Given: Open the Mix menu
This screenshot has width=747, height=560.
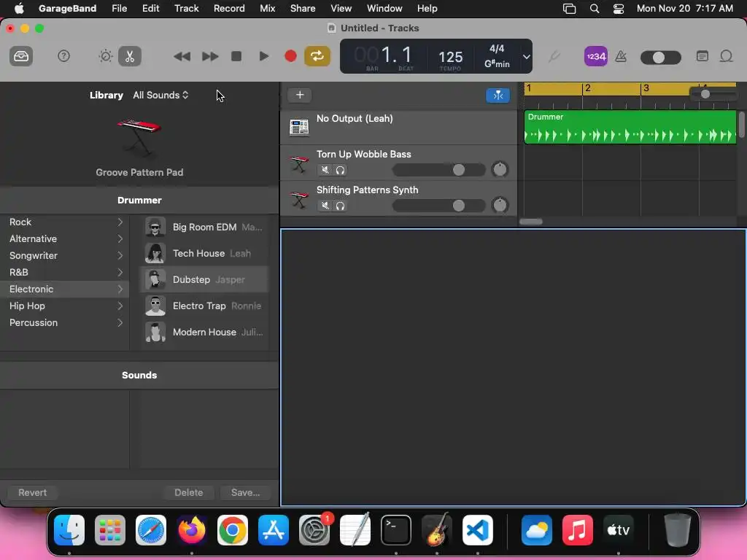Looking at the screenshot, I should click(267, 8).
